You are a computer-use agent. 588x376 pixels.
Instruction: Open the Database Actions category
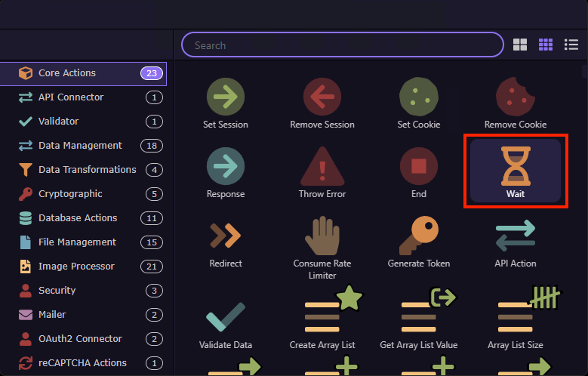click(78, 217)
